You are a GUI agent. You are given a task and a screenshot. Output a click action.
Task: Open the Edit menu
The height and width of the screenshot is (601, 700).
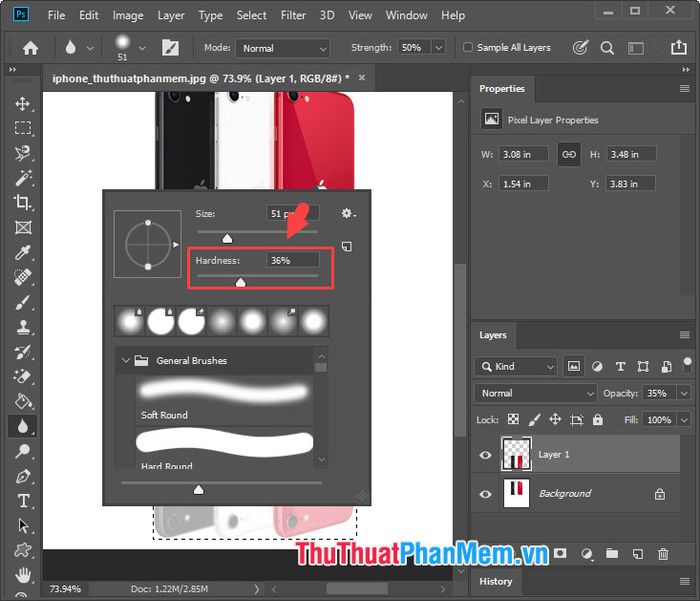click(89, 15)
